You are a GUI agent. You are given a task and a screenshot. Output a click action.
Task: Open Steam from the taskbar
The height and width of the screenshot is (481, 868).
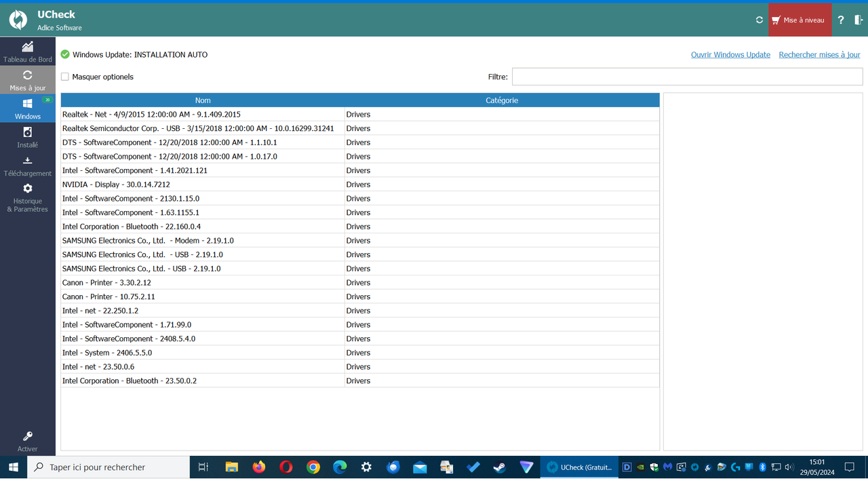tap(500, 467)
